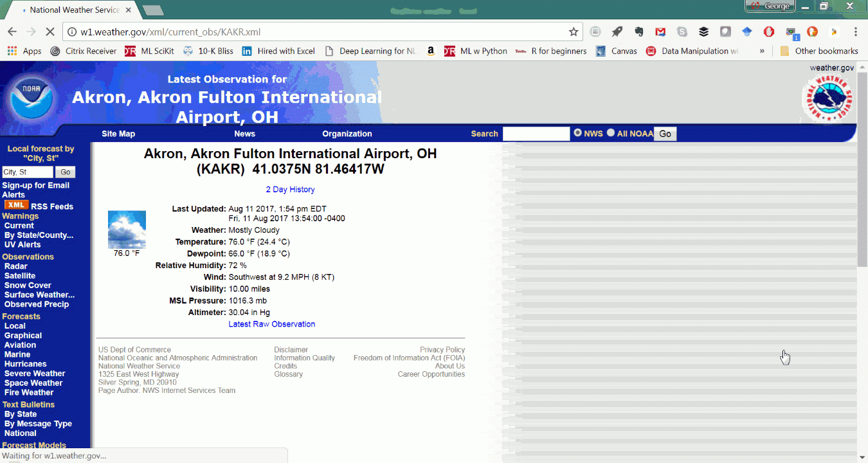The image size is (868, 463).
Task: Open the Career Opportunities footer link
Action: [x=431, y=374]
